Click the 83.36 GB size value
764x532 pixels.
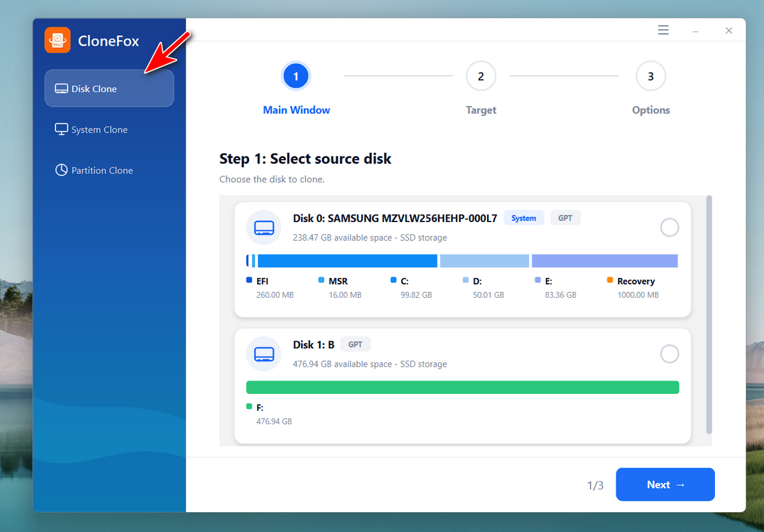[561, 295]
